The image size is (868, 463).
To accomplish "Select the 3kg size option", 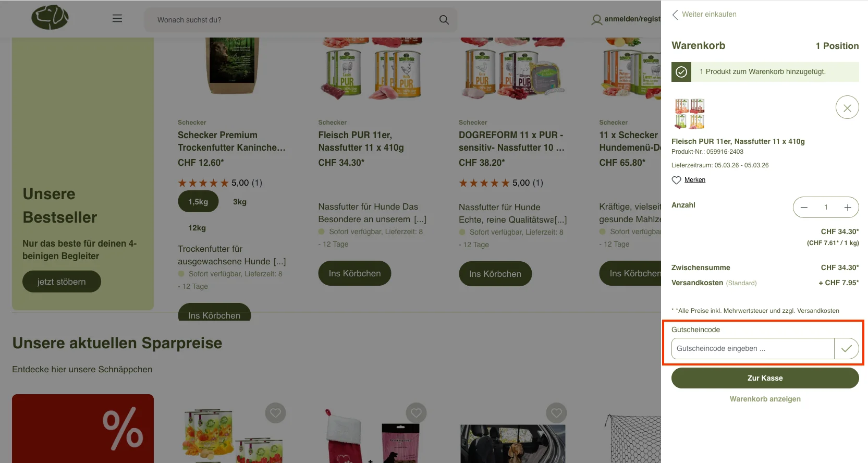I will [x=240, y=202].
